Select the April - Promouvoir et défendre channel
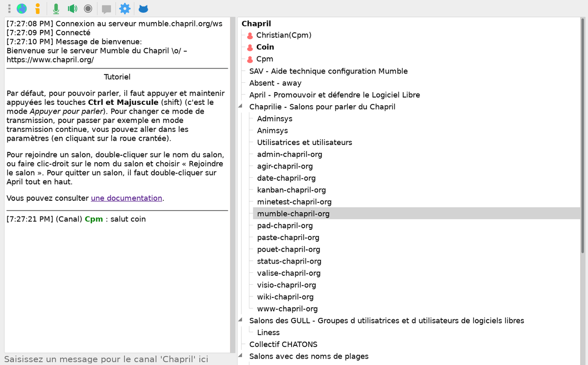Image resolution: width=588 pixels, height=365 pixels. coord(335,95)
